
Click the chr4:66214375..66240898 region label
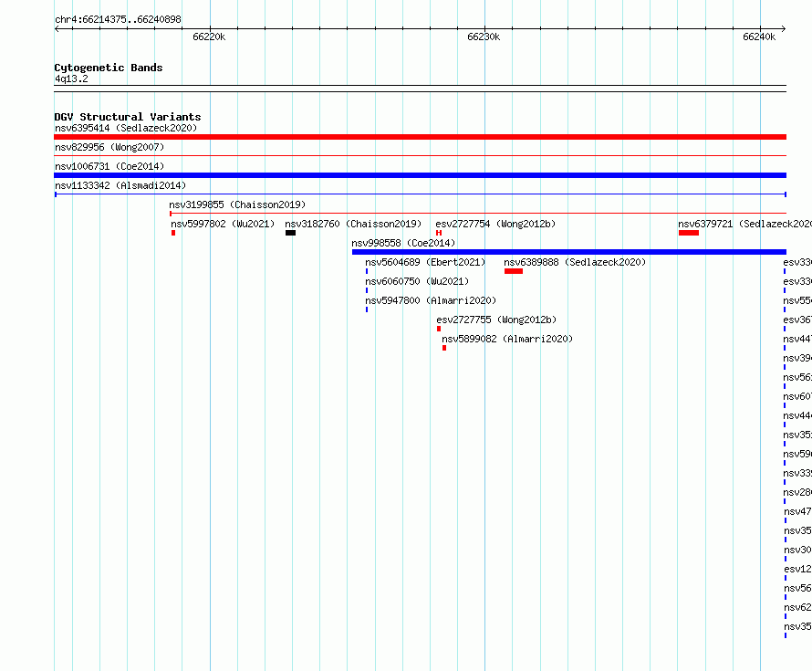tap(118, 19)
